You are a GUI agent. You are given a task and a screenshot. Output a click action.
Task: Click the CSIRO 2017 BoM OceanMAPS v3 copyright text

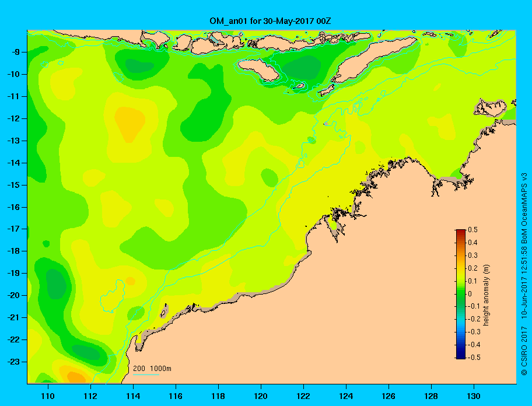[524, 274]
